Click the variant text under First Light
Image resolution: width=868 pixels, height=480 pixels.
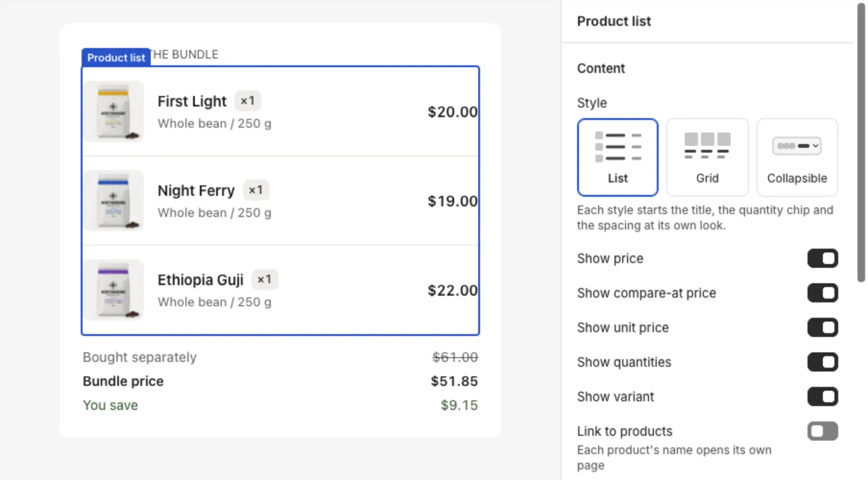coord(214,123)
